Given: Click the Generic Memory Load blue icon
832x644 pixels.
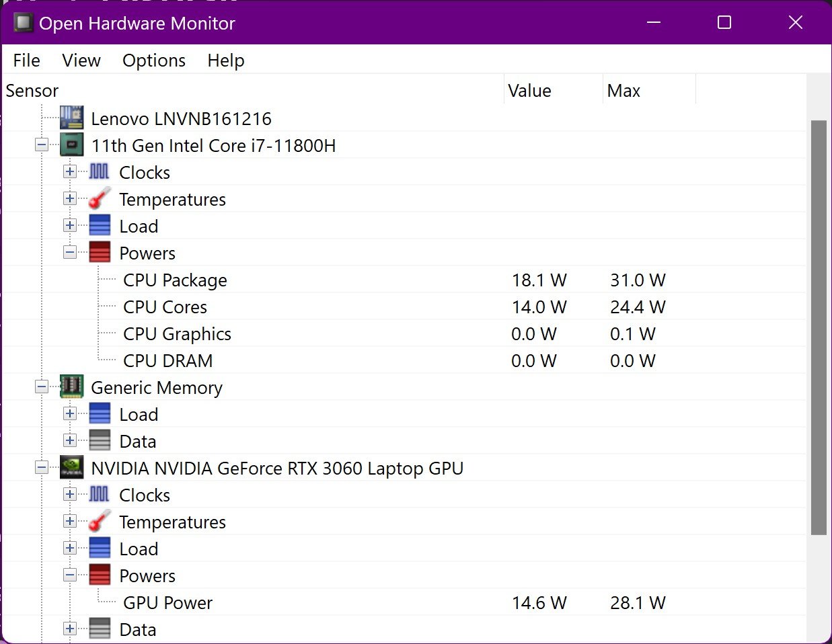Looking at the screenshot, I should click(x=100, y=413).
